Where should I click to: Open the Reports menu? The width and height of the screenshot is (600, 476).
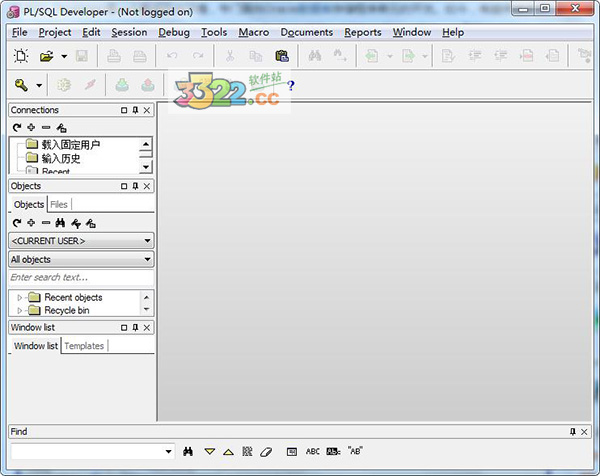[x=363, y=32]
